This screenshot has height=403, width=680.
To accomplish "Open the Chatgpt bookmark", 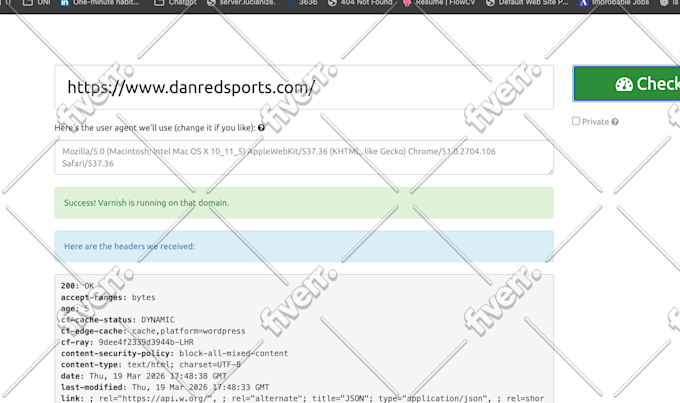I will (x=176, y=3).
